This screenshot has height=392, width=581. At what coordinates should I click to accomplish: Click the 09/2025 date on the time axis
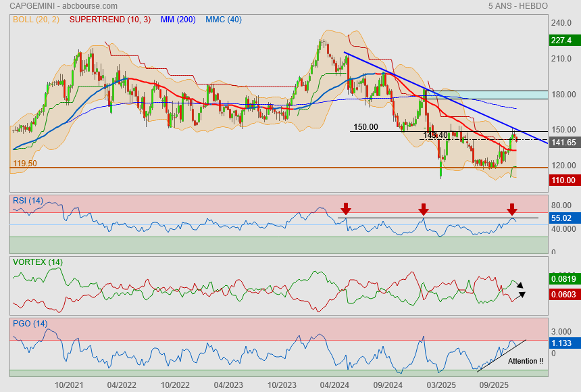coord(494,384)
